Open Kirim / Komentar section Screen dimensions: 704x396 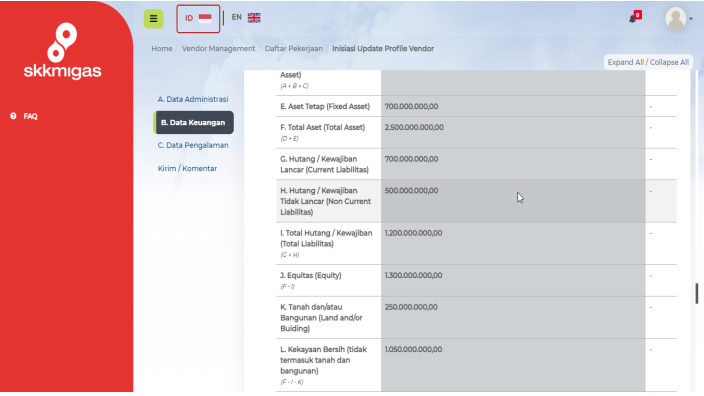187,168
